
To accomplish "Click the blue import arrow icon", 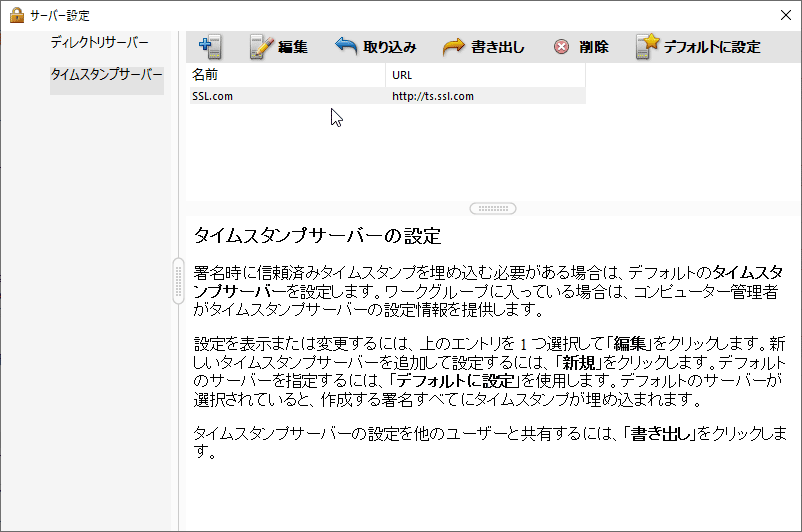I will click(x=346, y=46).
